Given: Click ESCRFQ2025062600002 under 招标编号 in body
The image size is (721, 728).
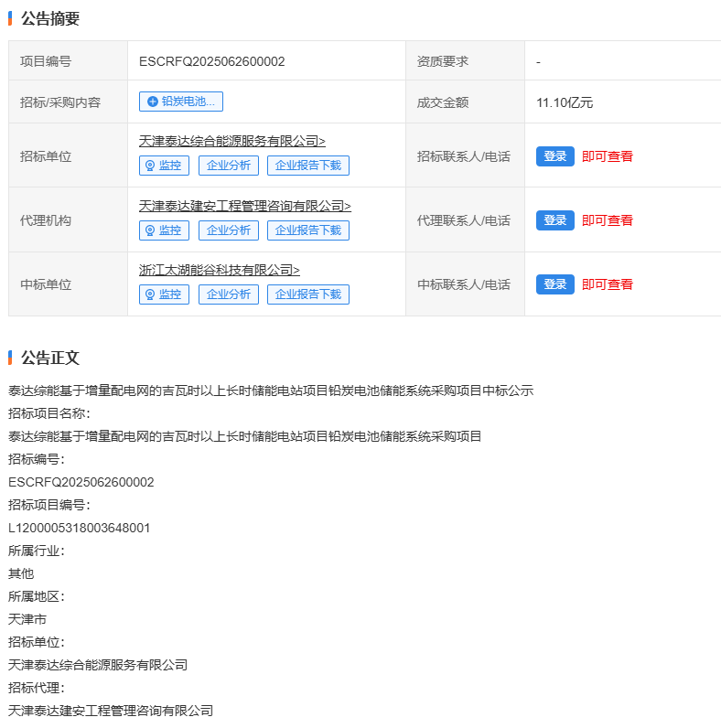Looking at the screenshot, I should click(x=81, y=482).
